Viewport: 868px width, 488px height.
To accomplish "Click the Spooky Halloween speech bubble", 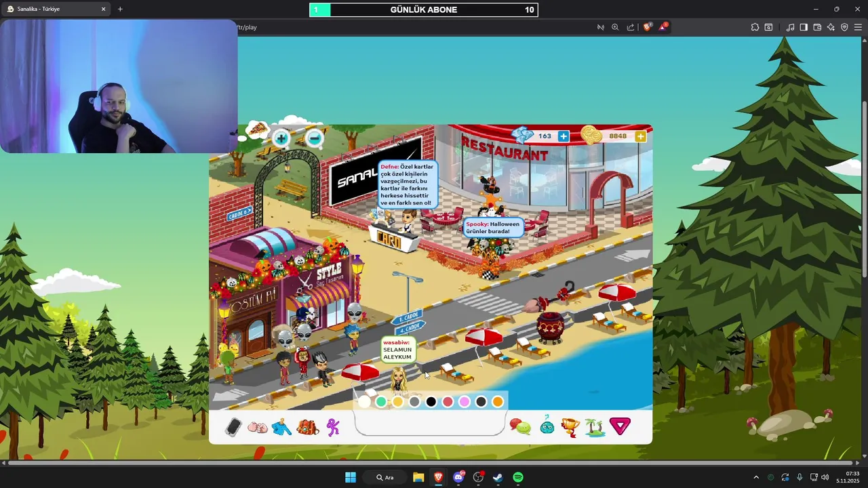I will pos(494,227).
